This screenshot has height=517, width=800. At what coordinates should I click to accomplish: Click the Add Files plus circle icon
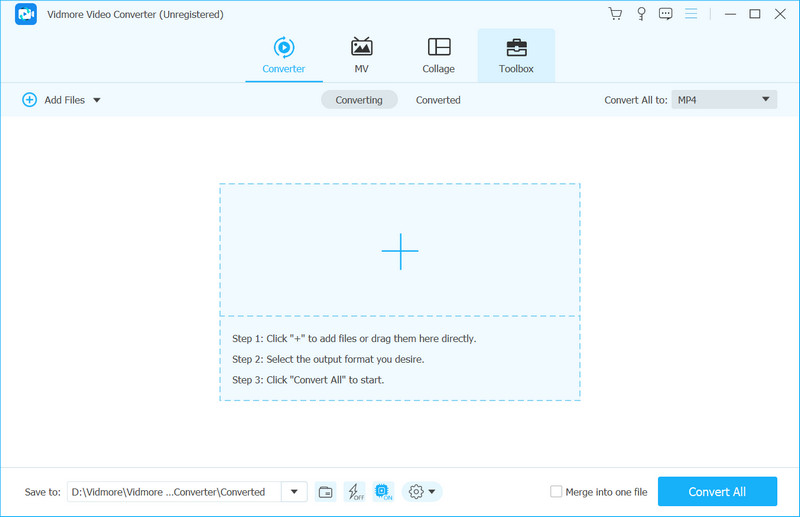(x=30, y=100)
